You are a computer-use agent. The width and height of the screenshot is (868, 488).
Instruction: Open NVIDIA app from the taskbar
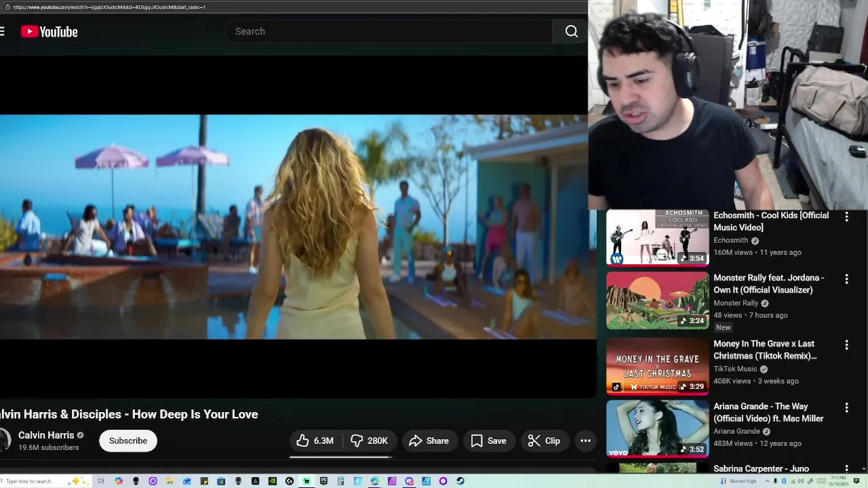click(272, 481)
